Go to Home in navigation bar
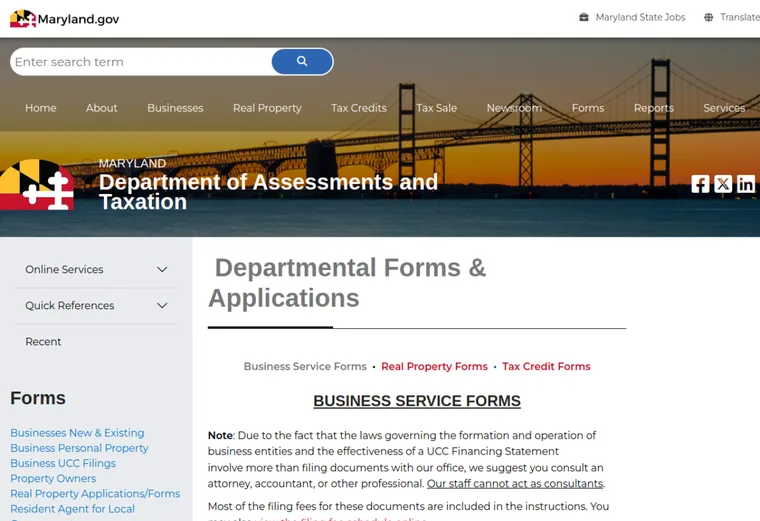 pos(41,108)
